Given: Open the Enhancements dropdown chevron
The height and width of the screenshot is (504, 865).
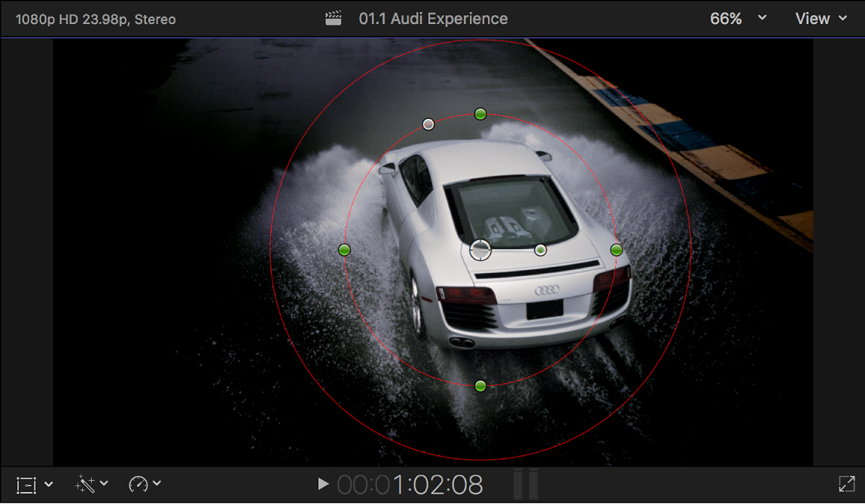Looking at the screenshot, I should click(102, 484).
